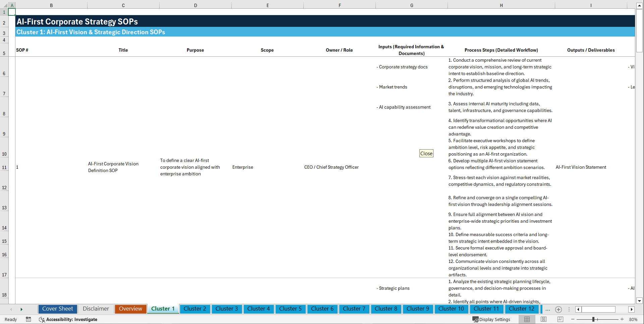The image size is (644, 324).
Task: Expand hidden sheets via the ellipsis
Action: click(x=548, y=309)
